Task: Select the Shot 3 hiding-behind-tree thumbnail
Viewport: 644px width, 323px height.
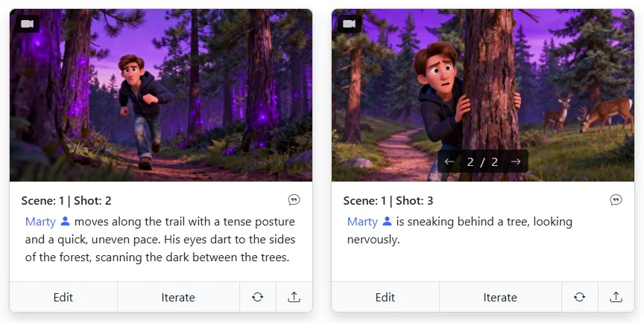Action: [483, 95]
